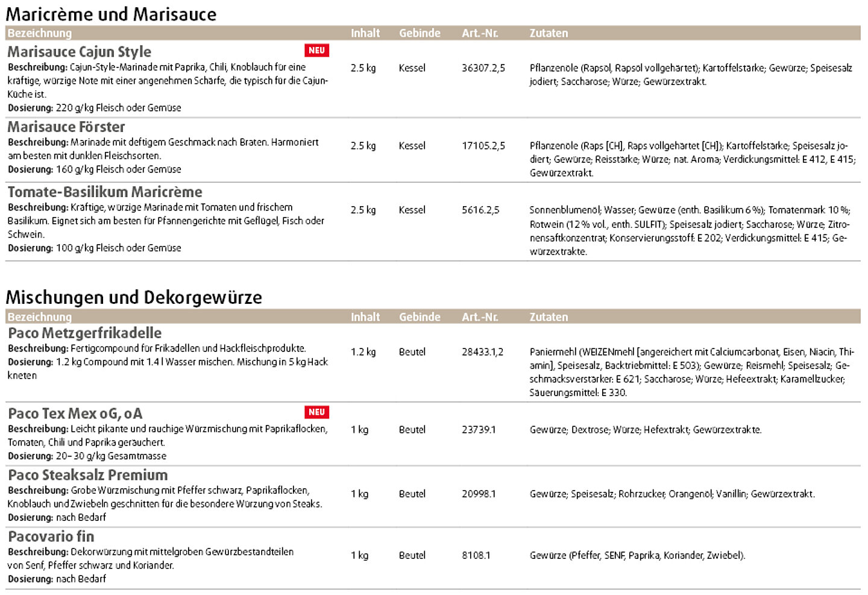
Task: Click the Tomate-Basilikum Maricrème ingredients text
Action: pyautogui.click(x=690, y=231)
